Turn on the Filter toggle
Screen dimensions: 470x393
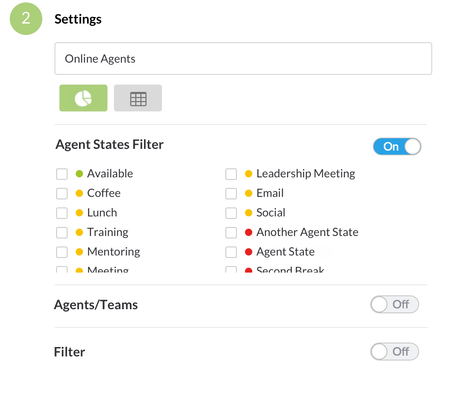(x=395, y=352)
